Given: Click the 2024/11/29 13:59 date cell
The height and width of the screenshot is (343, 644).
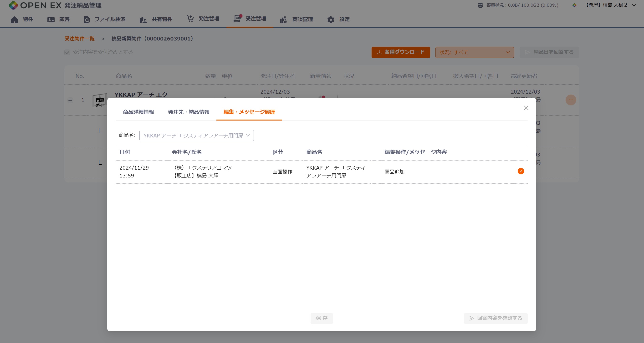Looking at the screenshot, I should click(x=134, y=172).
